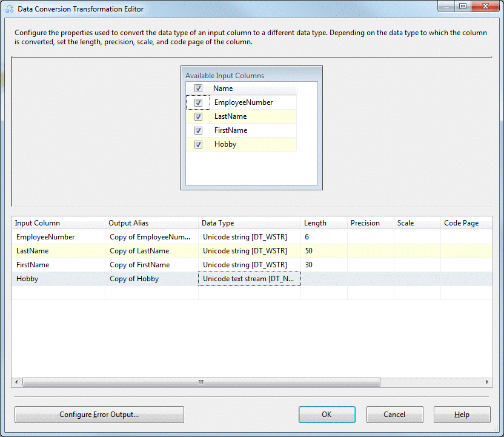The image size is (504, 437).
Task: Select EmployeeNumber in Input Column cell
Action: pos(58,237)
